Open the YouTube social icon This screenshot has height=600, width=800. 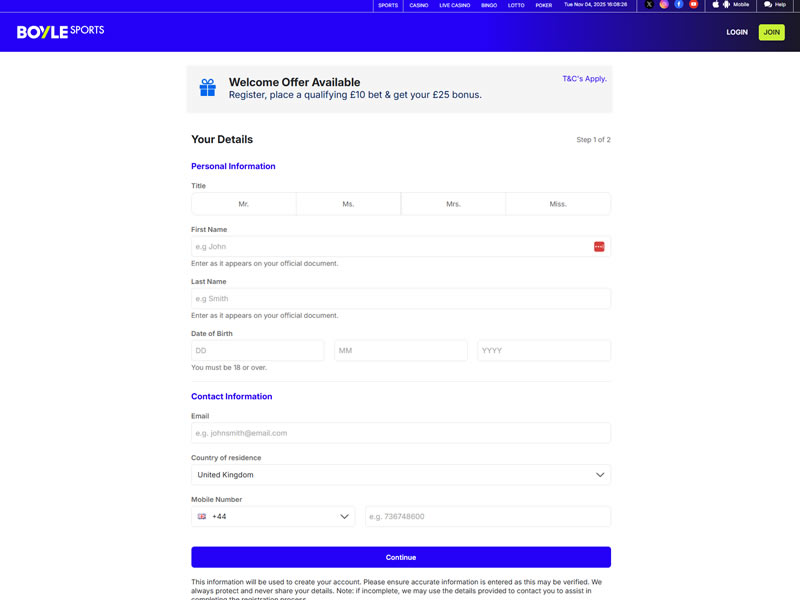694,5
